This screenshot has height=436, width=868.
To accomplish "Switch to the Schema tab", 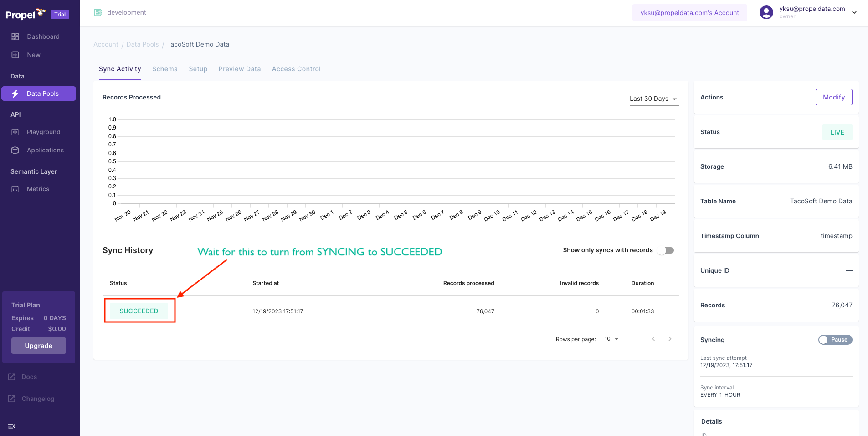I will (x=164, y=69).
